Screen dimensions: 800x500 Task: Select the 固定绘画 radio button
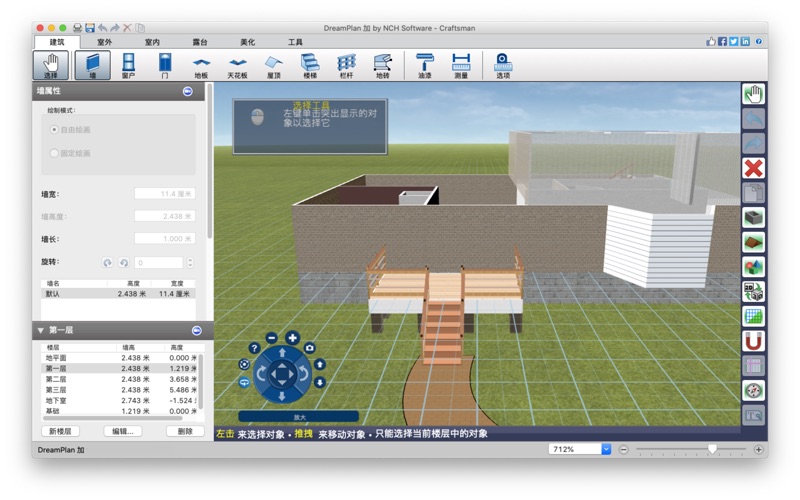point(54,153)
